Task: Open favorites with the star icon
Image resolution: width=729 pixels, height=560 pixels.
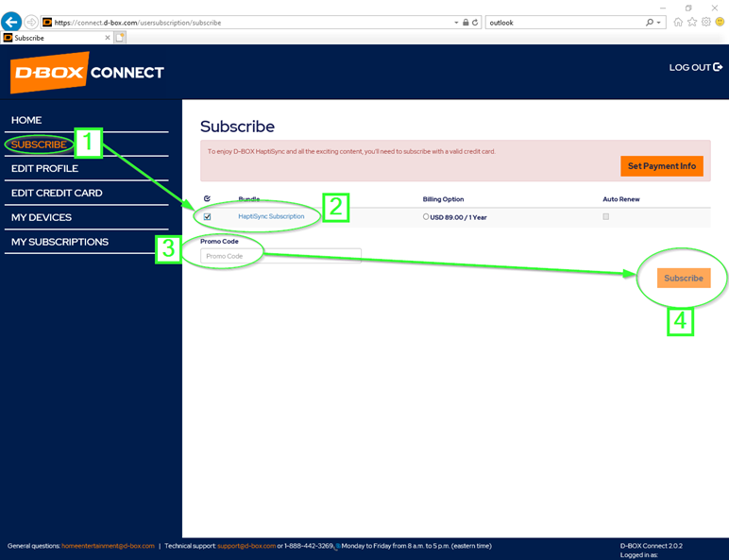Action: pos(692,22)
